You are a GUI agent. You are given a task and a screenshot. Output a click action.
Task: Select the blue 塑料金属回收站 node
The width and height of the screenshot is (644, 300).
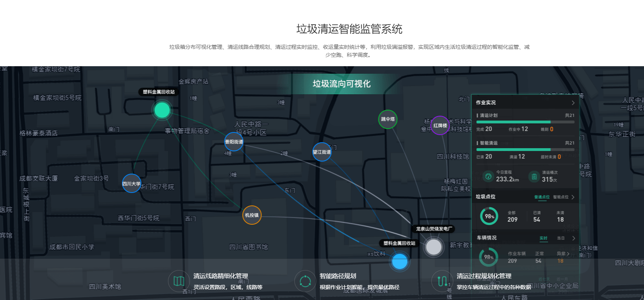point(400,261)
